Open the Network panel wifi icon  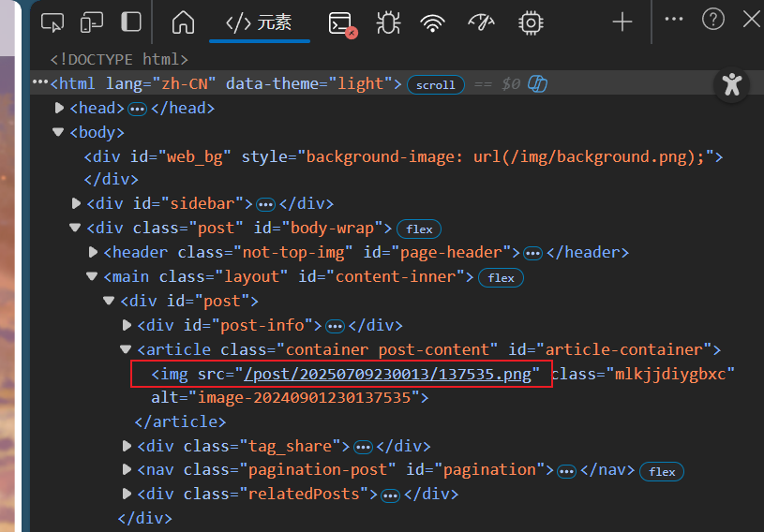click(x=432, y=22)
